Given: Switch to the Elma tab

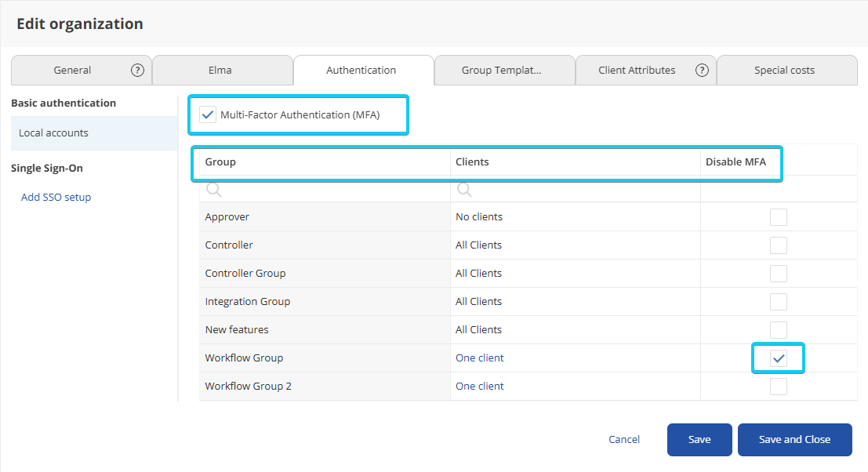Looking at the screenshot, I should click(x=223, y=71).
